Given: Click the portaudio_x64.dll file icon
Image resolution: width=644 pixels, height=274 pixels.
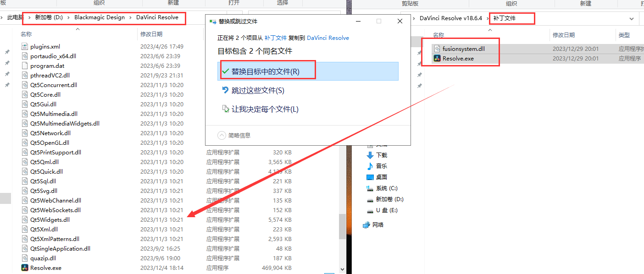Looking at the screenshot, I should tap(25, 56).
